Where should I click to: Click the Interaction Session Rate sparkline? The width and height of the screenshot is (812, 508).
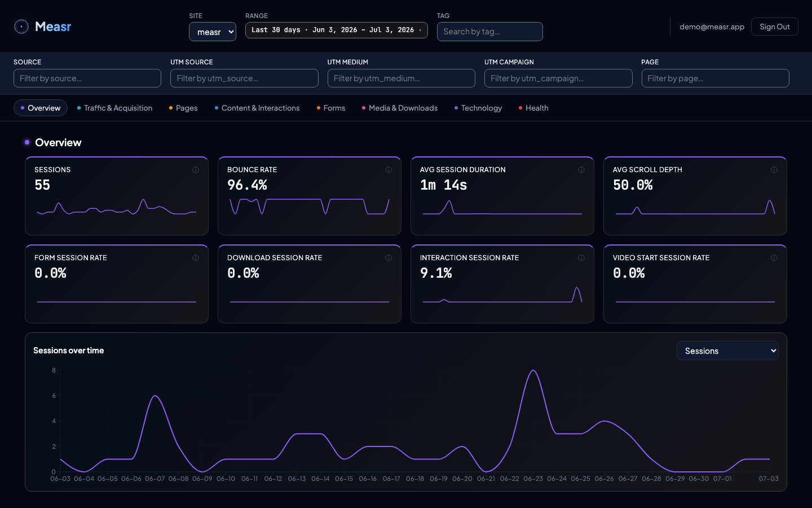(x=502, y=295)
